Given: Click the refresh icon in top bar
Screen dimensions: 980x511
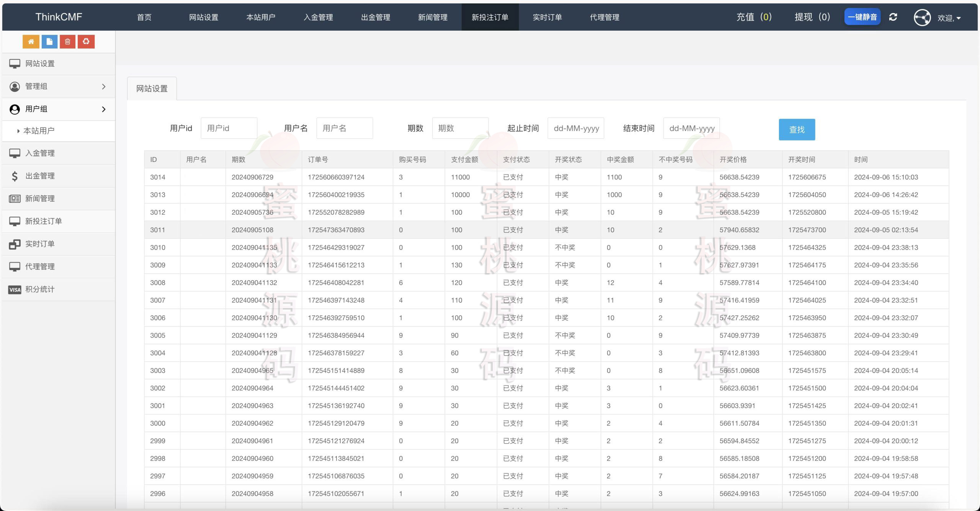Looking at the screenshot, I should pyautogui.click(x=893, y=17).
